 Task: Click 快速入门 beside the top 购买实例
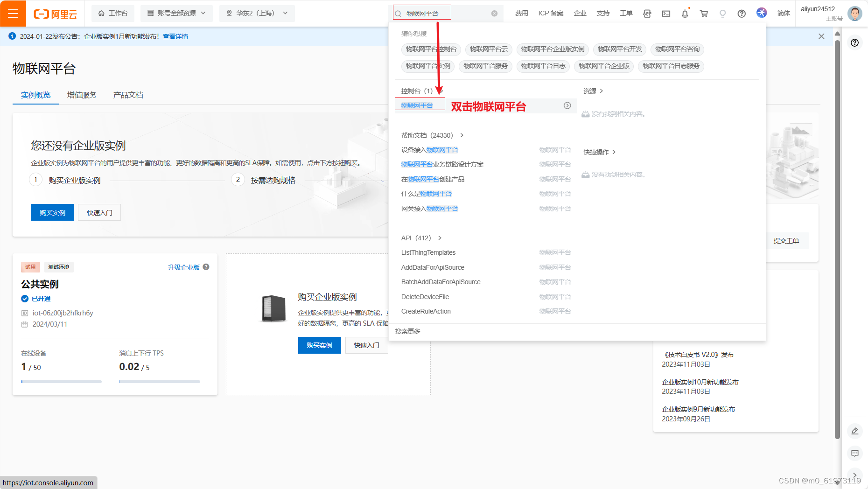pos(99,212)
